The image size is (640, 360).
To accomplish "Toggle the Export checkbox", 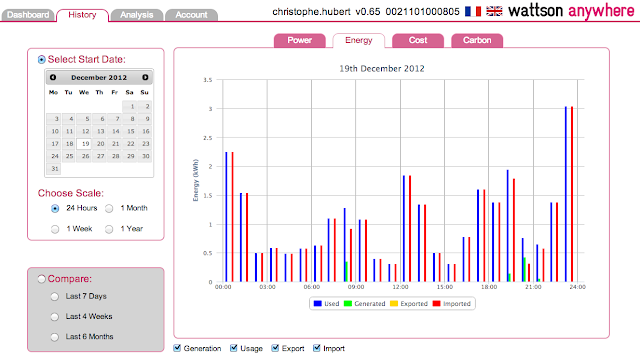I will 276,348.
